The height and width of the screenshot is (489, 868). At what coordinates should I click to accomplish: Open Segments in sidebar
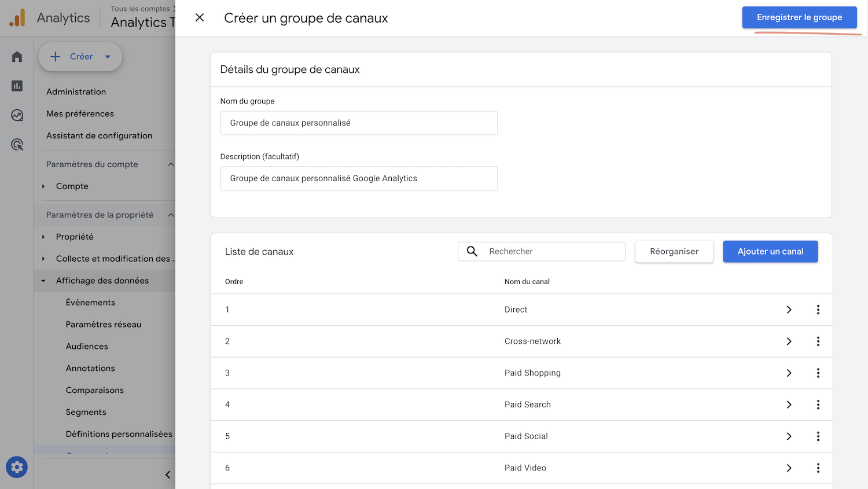tap(86, 413)
